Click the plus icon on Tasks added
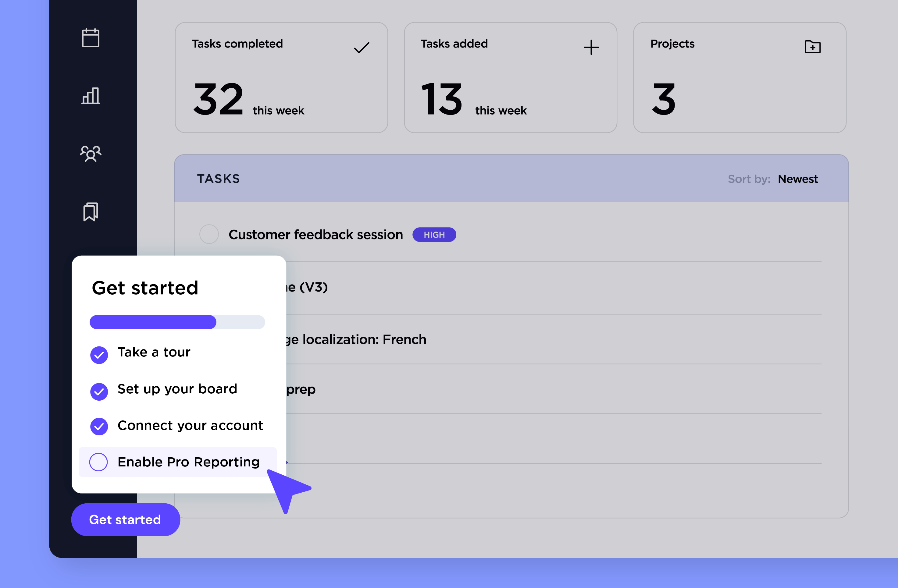This screenshot has height=588, width=898. tap(591, 48)
